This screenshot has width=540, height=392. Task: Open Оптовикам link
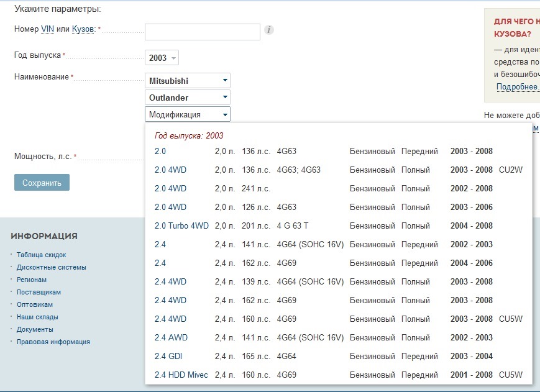pos(35,304)
